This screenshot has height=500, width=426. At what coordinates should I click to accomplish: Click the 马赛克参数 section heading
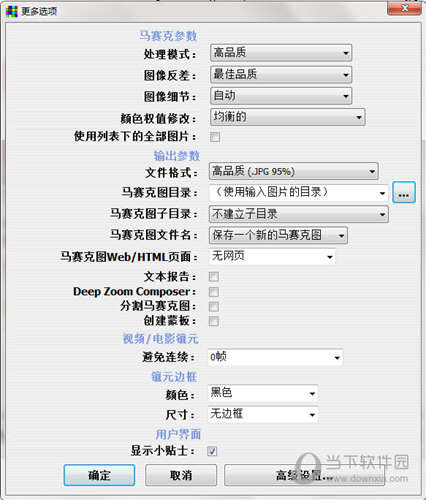[x=168, y=36]
